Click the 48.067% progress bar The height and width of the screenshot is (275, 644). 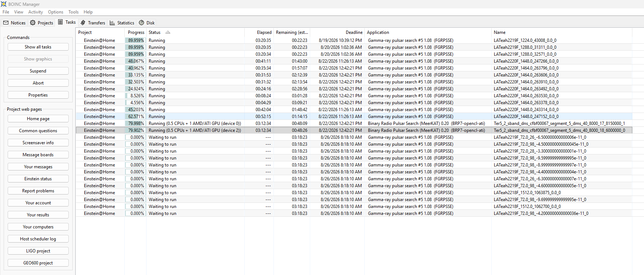(136, 61)
